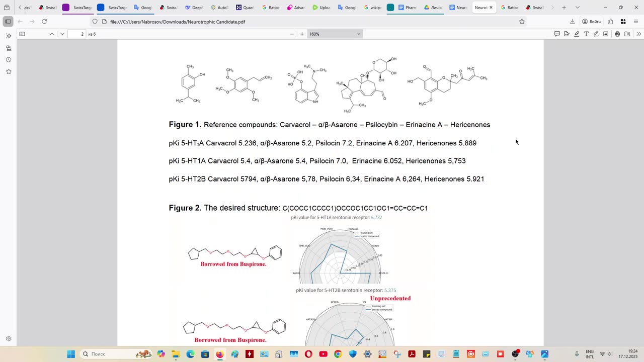Switch to the AutoD tab
The width and height of the screenshot is (644, 362).
point(219,8)
